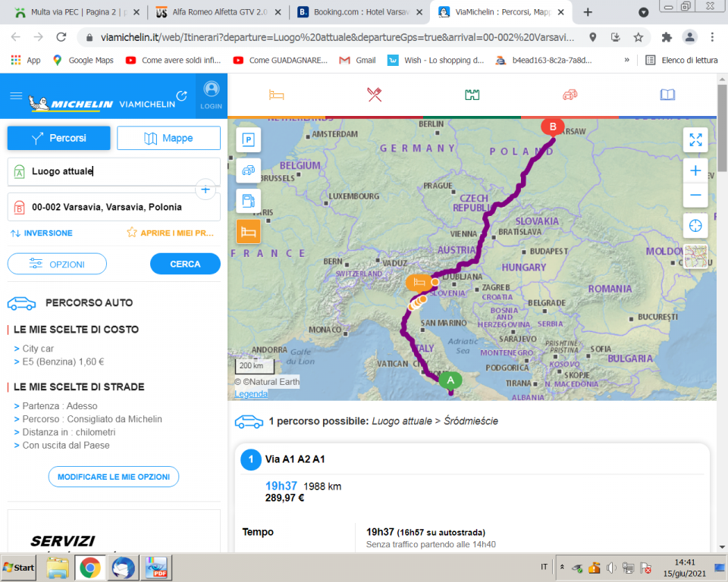The width and height of the screenshot is (728, 582).
Task: Zoom in on the map with plus button
Action: pyautogui.click(x=695, y=171)
